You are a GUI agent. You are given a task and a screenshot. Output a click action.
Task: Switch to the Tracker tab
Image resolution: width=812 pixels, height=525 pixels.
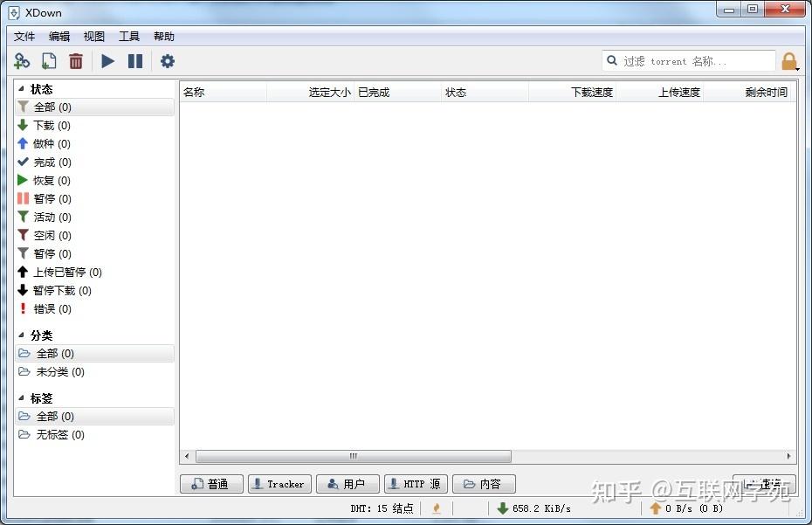[279, 483]
